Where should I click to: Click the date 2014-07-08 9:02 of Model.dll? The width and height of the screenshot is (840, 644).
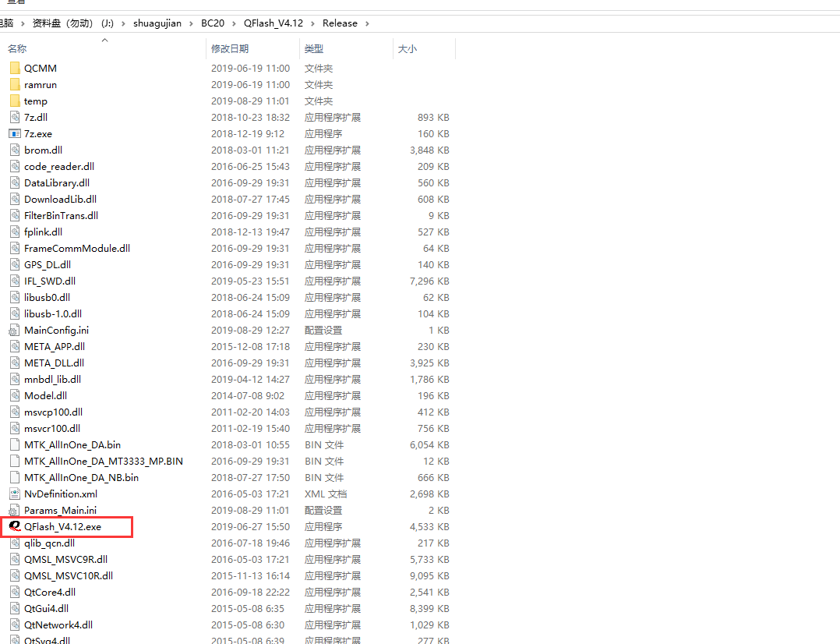tap(248, 396)
